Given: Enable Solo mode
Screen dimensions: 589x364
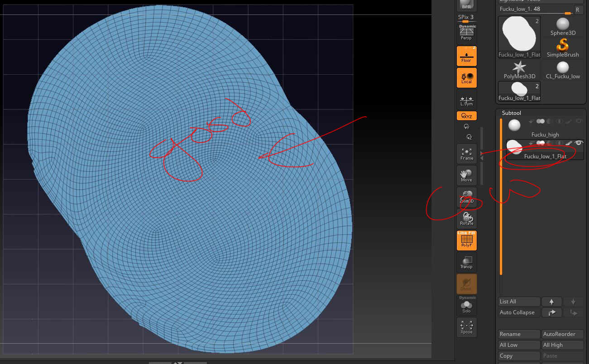Looking at the screenshot, I should click(x=466, y=306).
